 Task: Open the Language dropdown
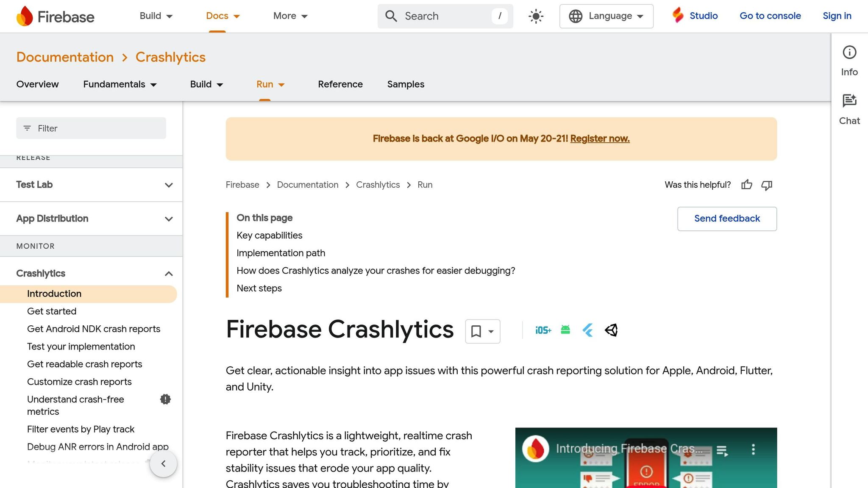(606, 16)
